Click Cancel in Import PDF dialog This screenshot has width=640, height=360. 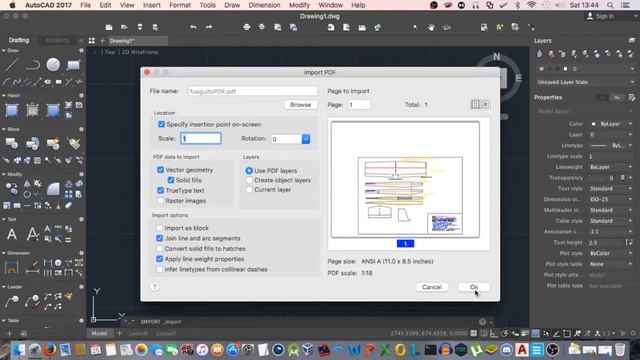(432, 287)
